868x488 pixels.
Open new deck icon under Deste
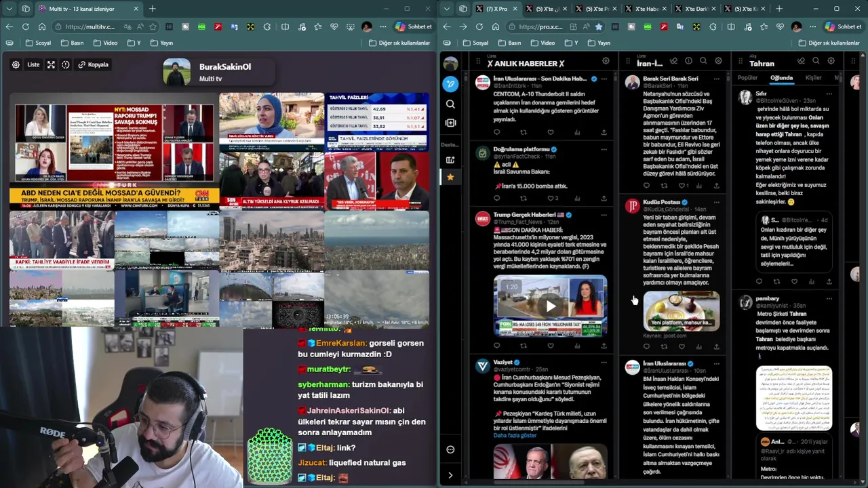[450, 160]
